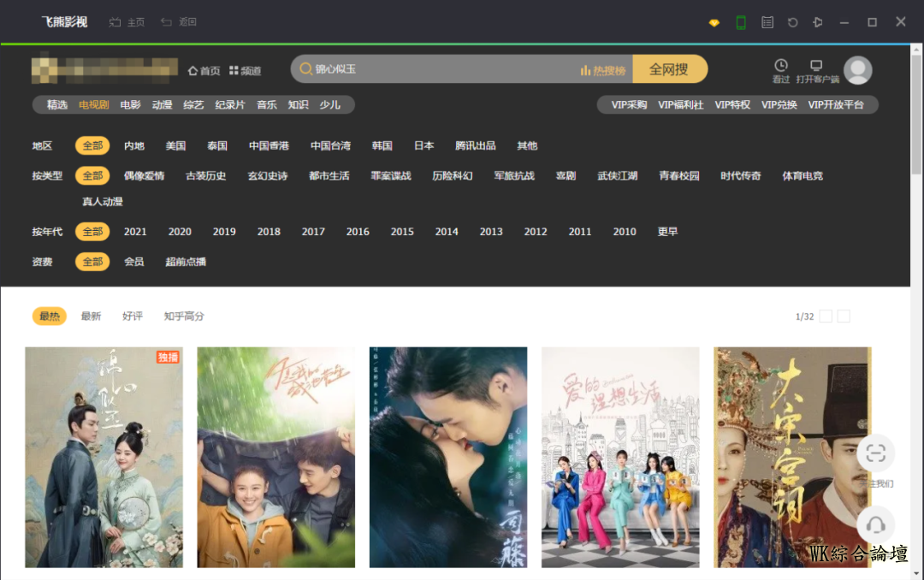The height and width of the screenshot is (580, 924).
Task: Open the 热搜榜 hot search ranking
Action: point(603,71)
